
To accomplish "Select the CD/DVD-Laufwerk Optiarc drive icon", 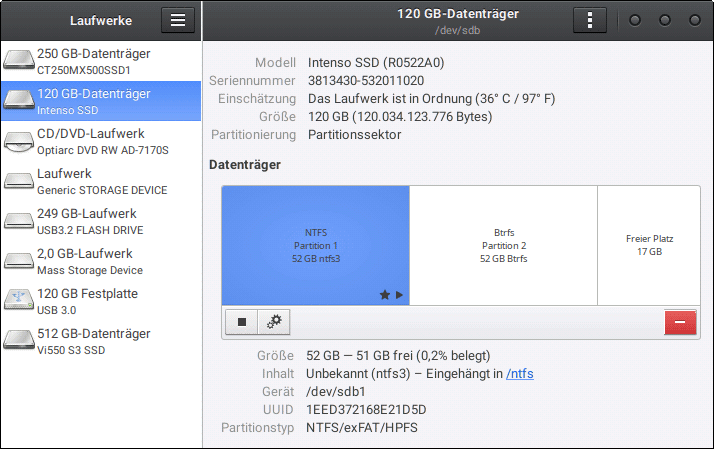I will (x=19, y=141).
